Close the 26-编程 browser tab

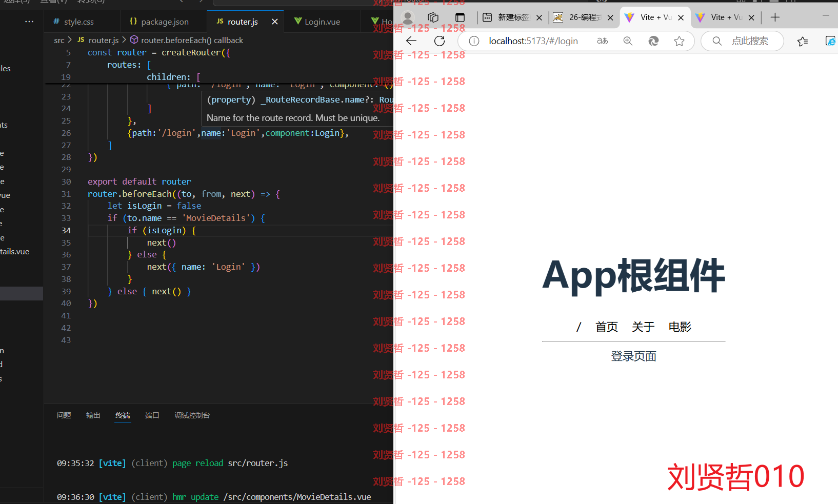(x=610, y=17)
